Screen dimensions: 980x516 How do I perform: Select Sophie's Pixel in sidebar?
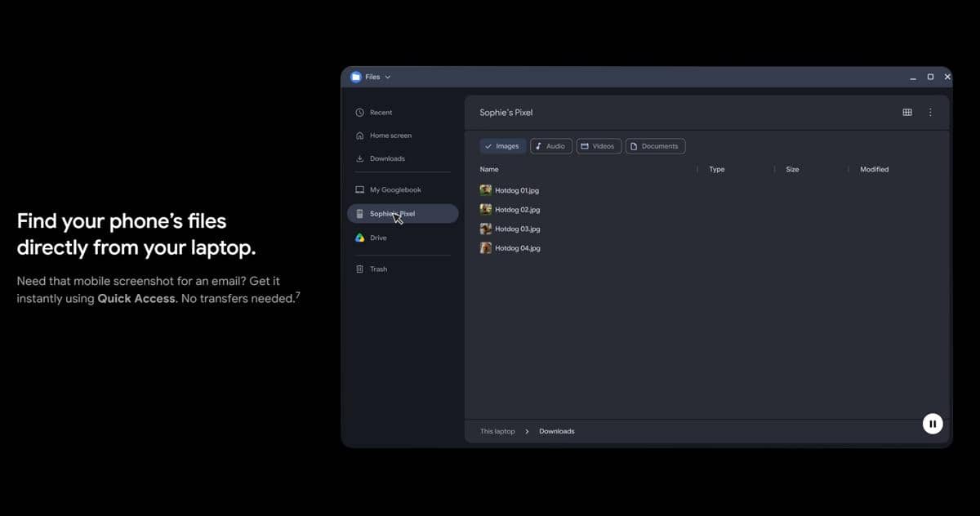tap(403, 214)
